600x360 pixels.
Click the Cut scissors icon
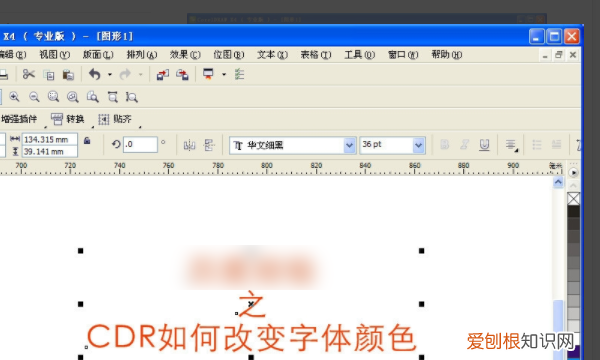pyautogui.click(x=29, y=74)
